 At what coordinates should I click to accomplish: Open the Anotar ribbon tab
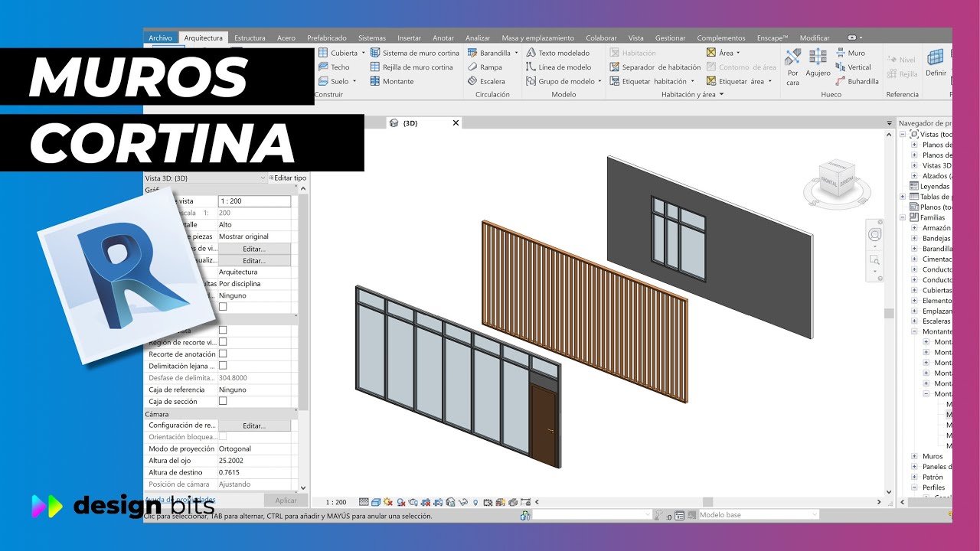tap(443, 37)
